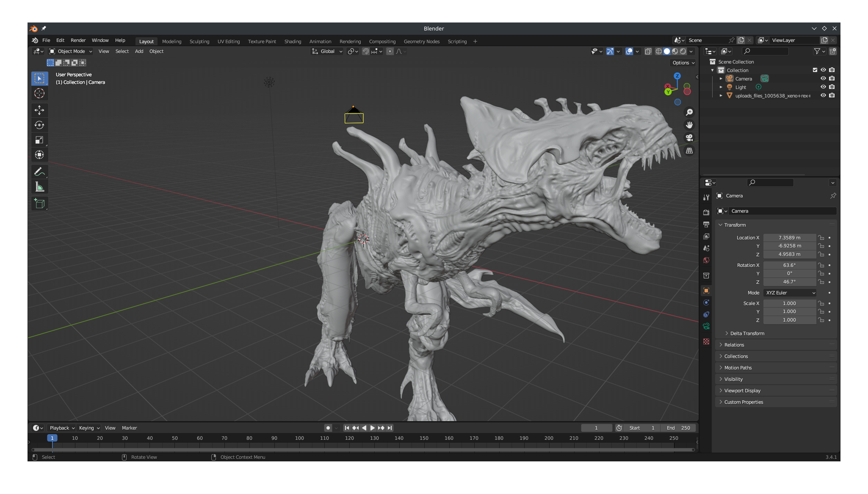The width and height of the screenshot is (868, 494).
Task: Switch to the Geometry Nodes workspace tab
Action: click(421, 42)
